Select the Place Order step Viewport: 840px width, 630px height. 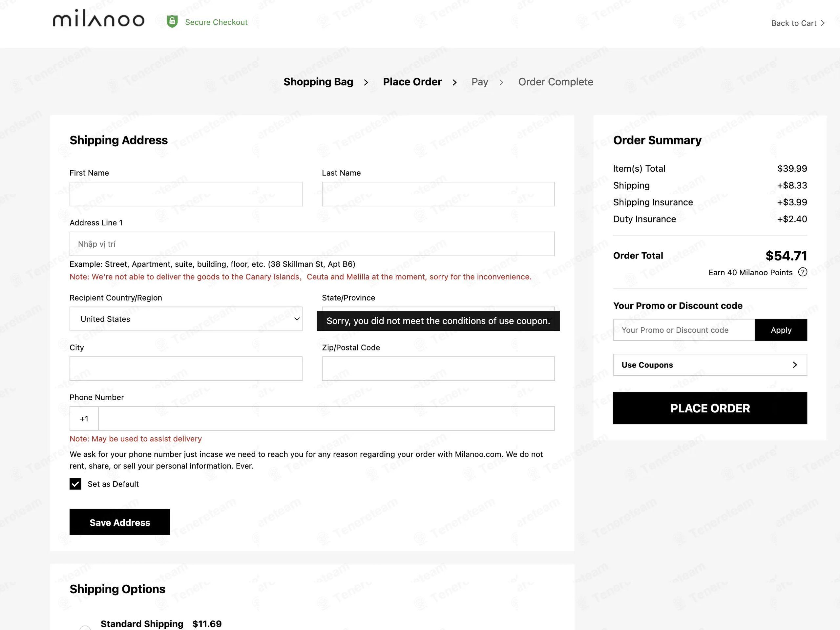point(412,82)
